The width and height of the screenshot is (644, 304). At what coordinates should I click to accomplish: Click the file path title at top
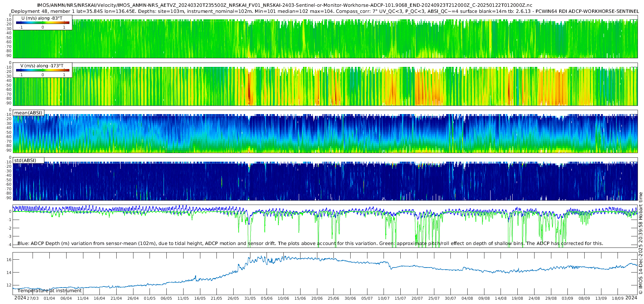pyautogui.click(x=284, y=5)
